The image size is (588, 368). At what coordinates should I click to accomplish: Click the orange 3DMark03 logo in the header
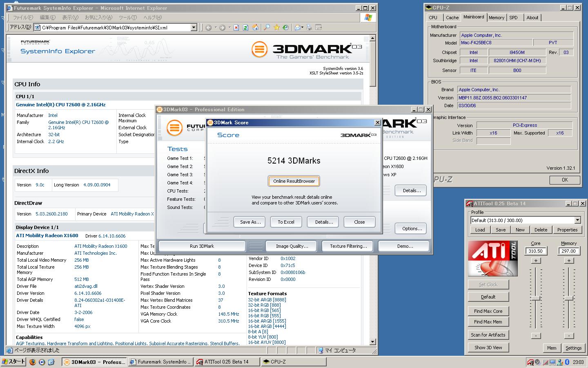pos(260,50)
